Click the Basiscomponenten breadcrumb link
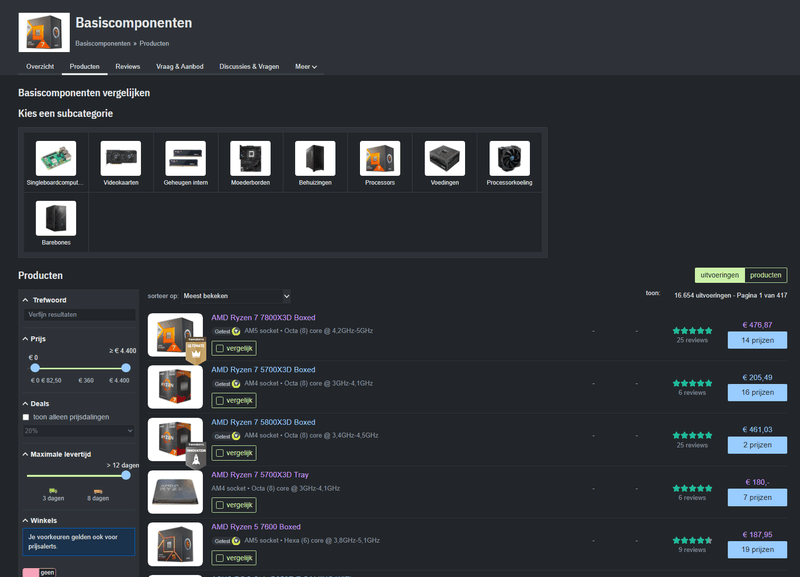The image size is (800, 577). [103, 43]
